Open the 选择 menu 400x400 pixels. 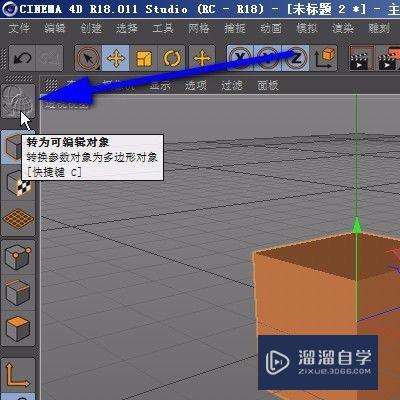click(127, 28)
